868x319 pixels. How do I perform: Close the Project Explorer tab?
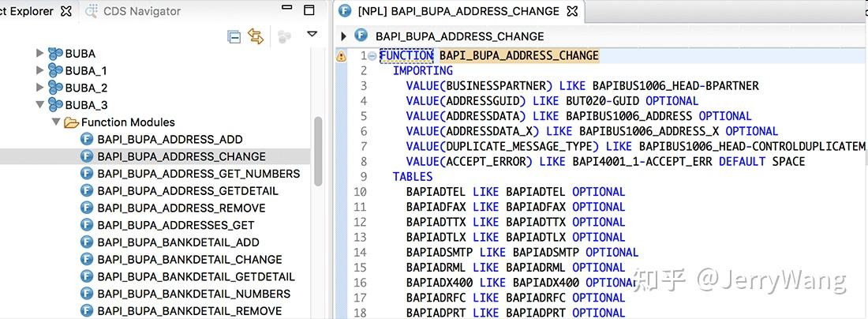[x=65, y=11]
